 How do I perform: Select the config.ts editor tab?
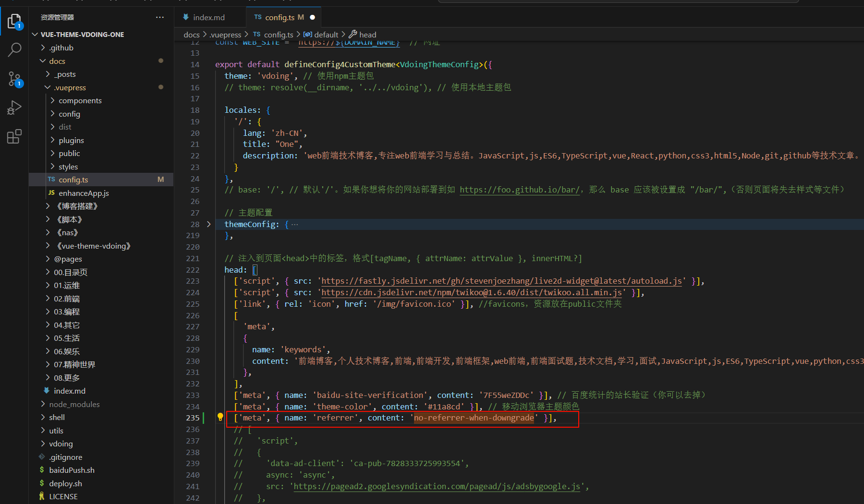click(283, 17)
